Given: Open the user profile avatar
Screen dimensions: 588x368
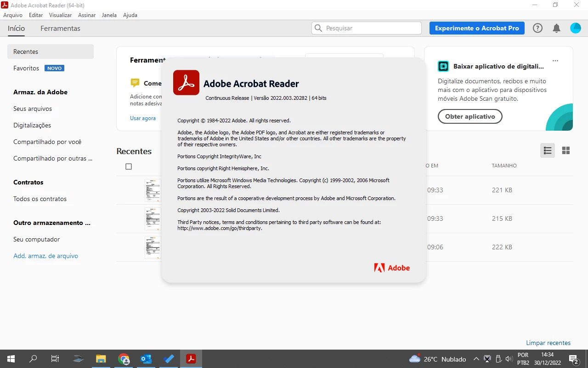Looking at the screenshot, I should (576, 28).
